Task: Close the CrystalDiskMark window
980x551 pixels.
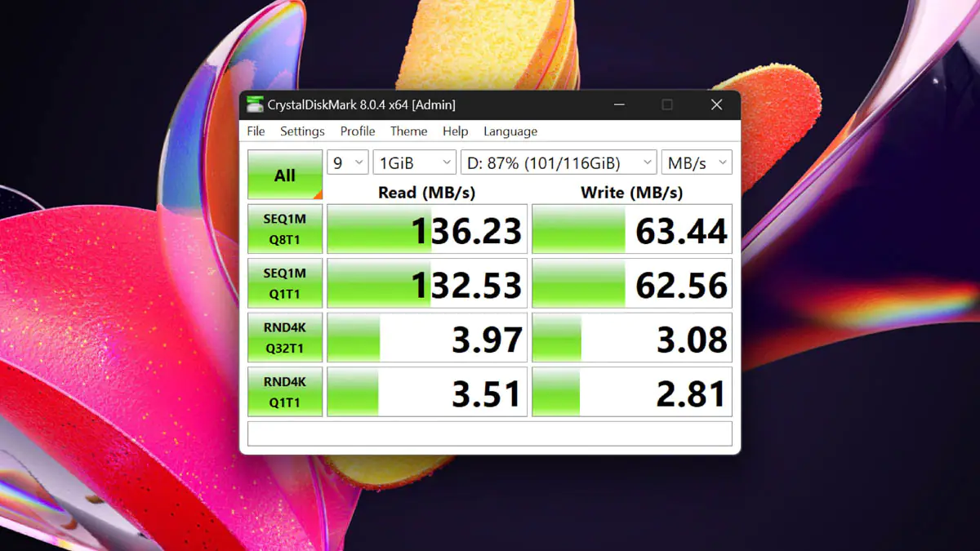Action: click(x=716, y=104)
